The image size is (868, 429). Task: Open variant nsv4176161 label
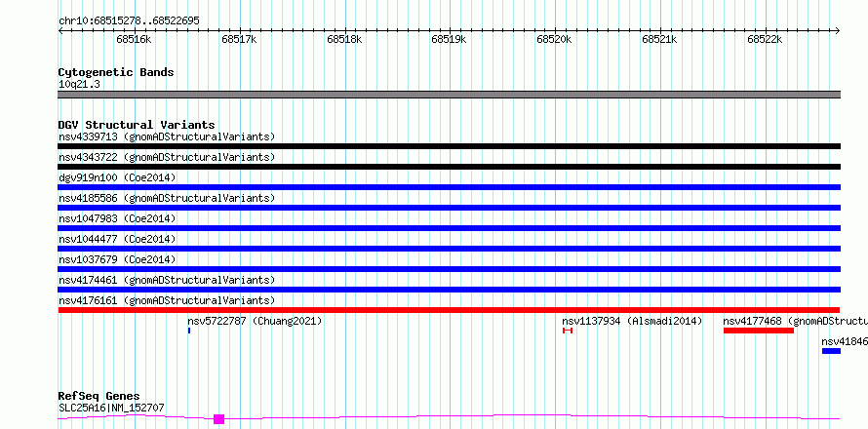[167, 300]
